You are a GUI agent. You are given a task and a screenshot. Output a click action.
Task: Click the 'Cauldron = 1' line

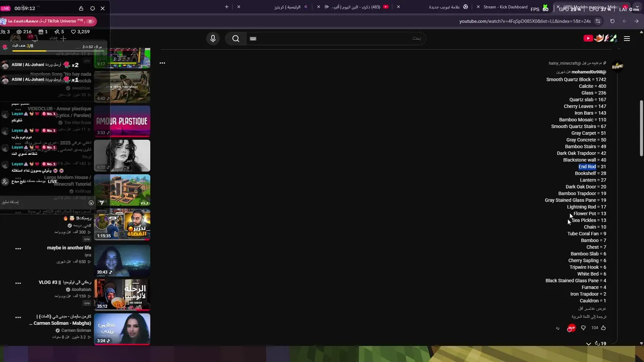593,301
